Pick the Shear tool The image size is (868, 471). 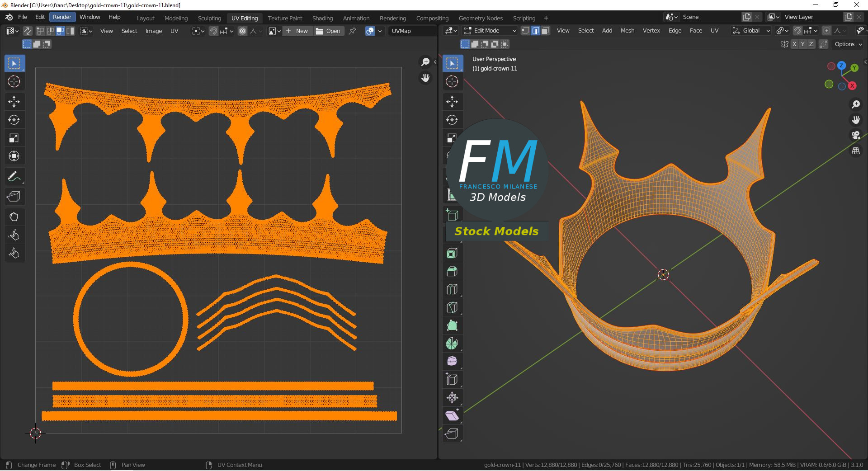click(x=452, y=416)
